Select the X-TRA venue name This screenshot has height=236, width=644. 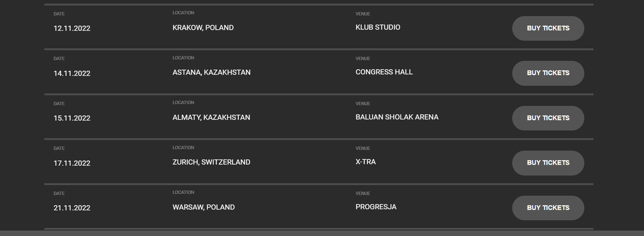365,161
